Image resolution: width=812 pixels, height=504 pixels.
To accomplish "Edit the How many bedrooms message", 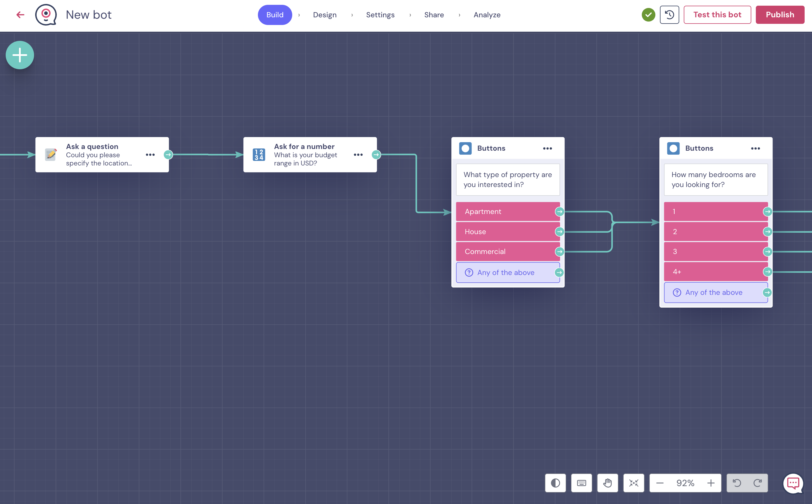I will (716, 180).
